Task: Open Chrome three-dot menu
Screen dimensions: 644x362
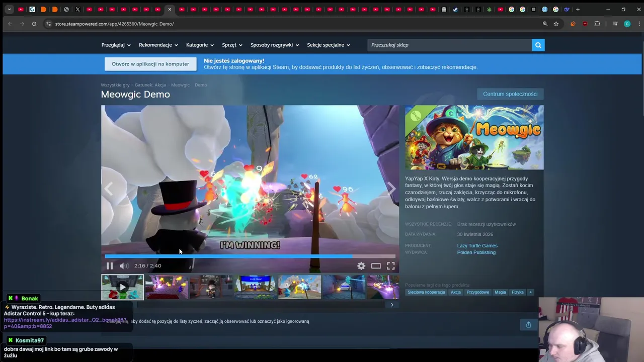Action: 639,24
